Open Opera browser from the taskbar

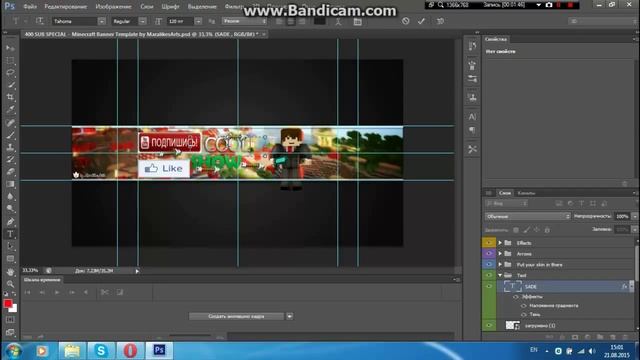(130, 351)
